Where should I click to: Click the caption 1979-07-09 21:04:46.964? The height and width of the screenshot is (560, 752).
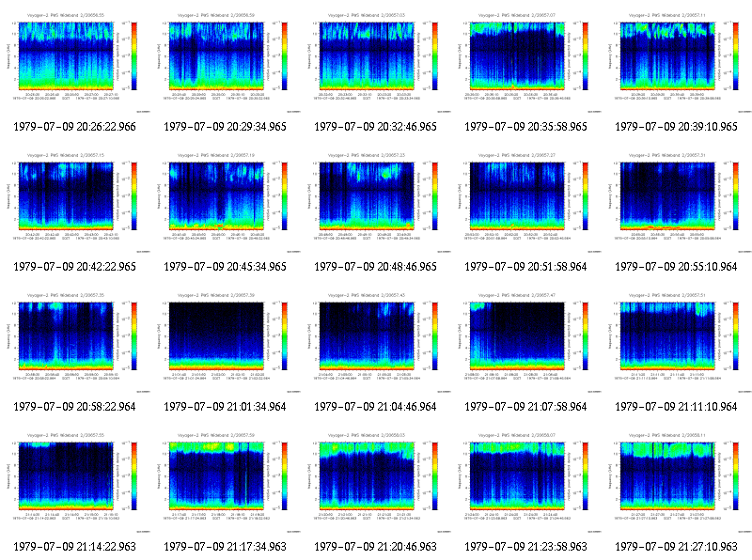coord(376,407)
